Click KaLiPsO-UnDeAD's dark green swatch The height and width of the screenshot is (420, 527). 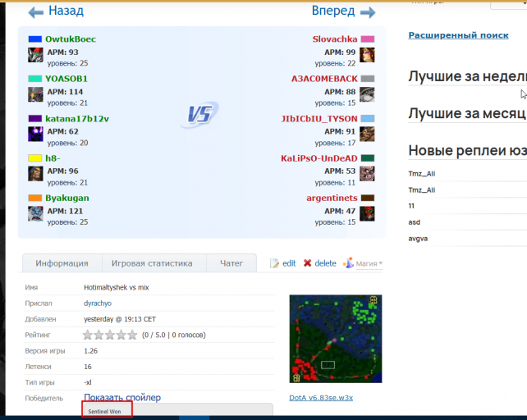(368, 158)
